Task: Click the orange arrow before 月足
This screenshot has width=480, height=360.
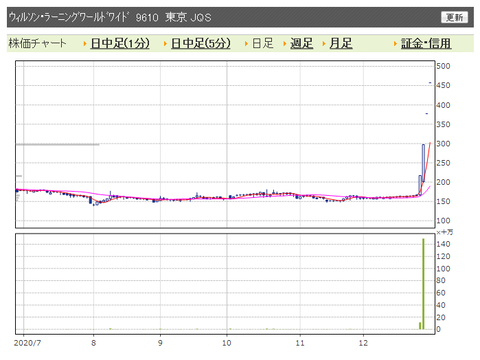Action: click(x=324, y=44)
